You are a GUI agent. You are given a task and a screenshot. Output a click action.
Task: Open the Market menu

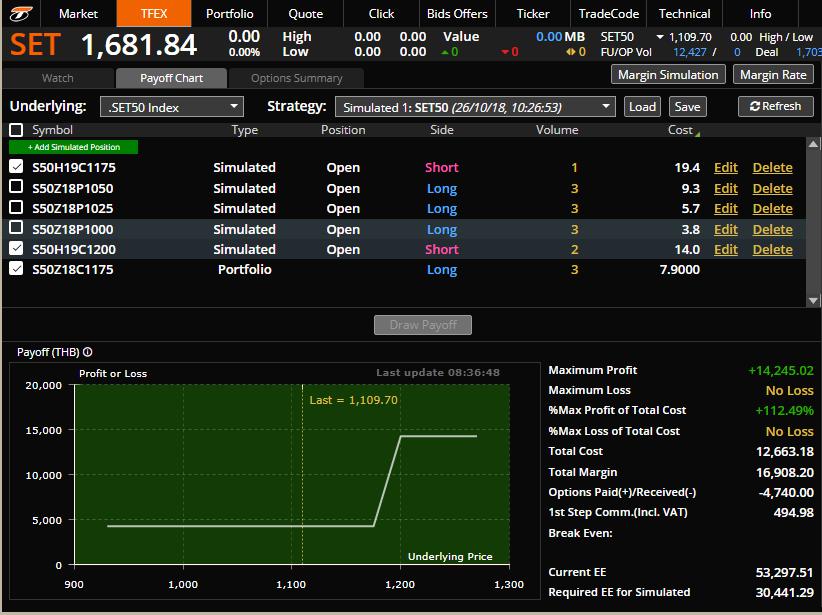pyautogui.click(x=78, y=14)
